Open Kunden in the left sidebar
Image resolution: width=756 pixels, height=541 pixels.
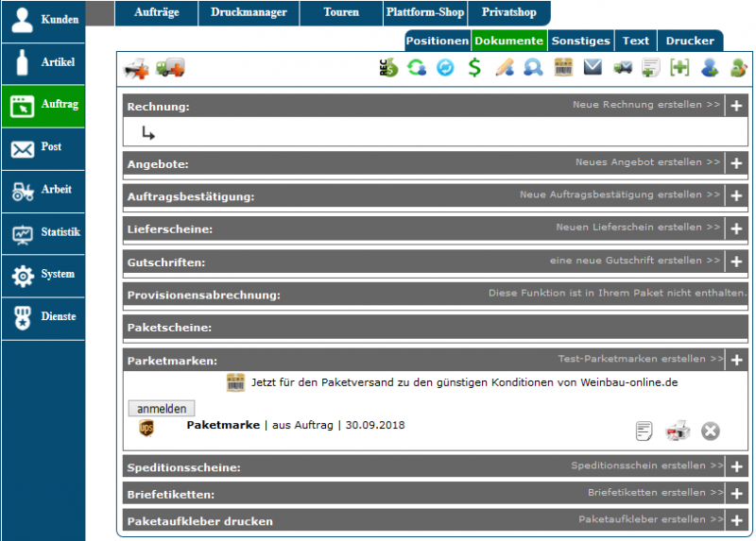[43, 20]
